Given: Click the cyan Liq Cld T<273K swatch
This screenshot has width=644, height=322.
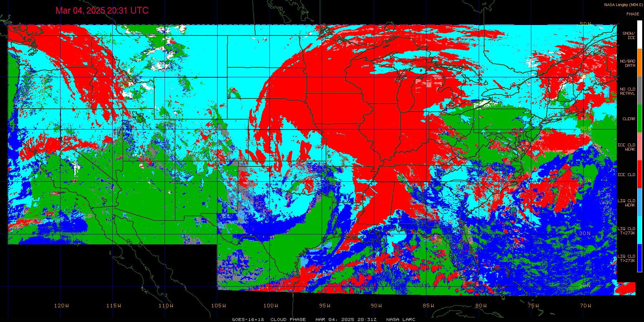Looking at the screenshot, I should point(640,230).
